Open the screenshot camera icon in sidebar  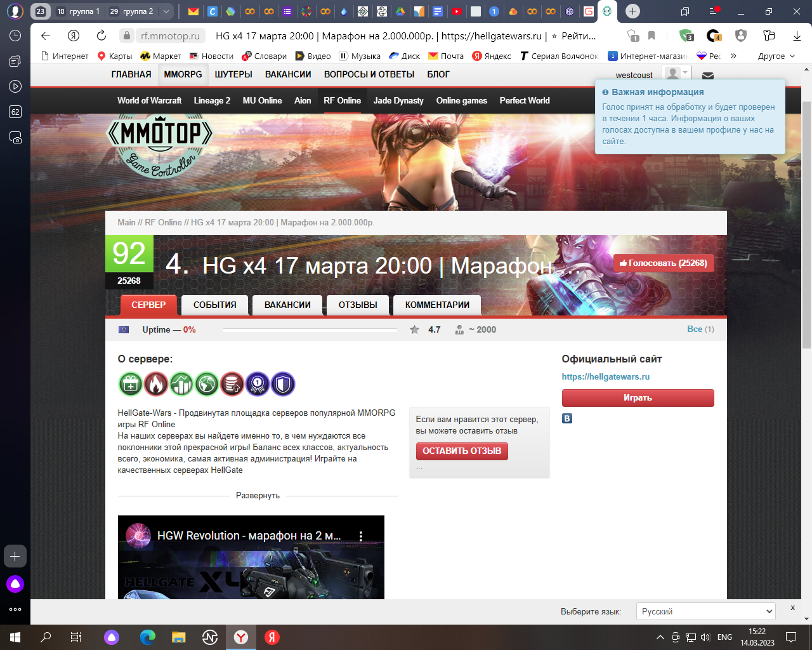15,137
